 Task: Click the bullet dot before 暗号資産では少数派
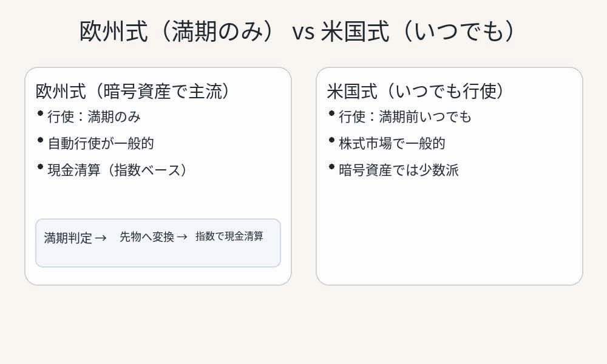click(x=331, y=167)
